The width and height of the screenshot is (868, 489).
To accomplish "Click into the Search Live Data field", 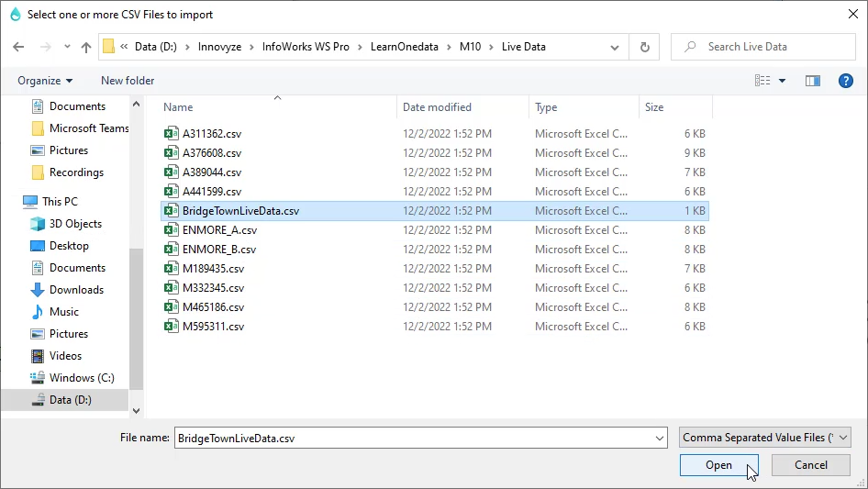I will (762, 47).
